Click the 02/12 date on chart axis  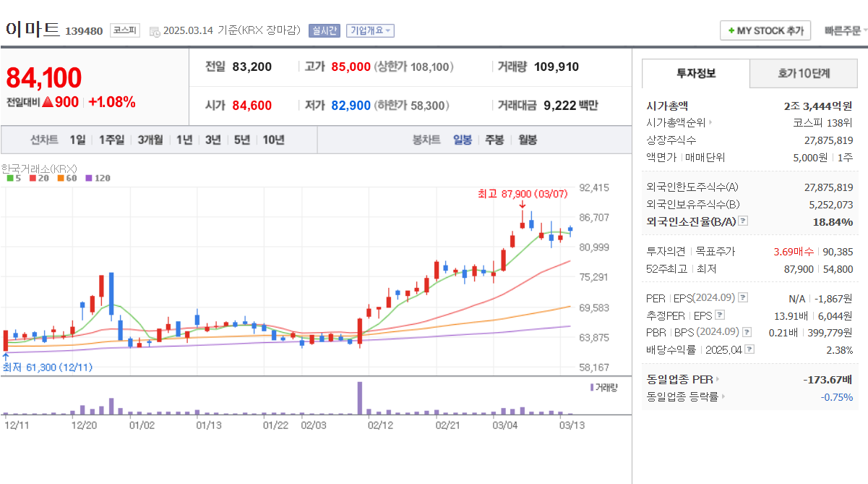(x=379, y=425)
